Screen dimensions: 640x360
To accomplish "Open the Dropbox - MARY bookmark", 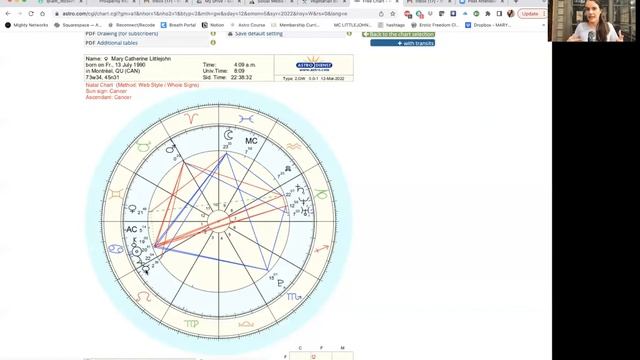I will pos(488,25).
